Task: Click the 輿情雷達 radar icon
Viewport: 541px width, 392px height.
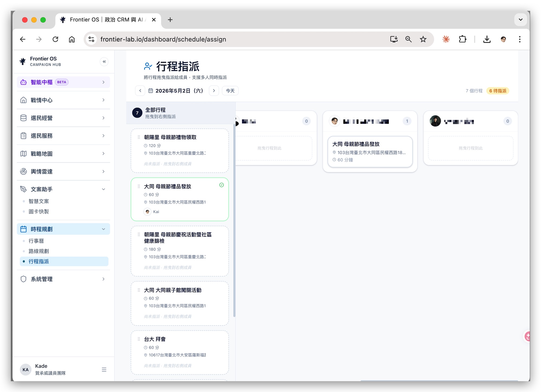Action: click(24, 171)
